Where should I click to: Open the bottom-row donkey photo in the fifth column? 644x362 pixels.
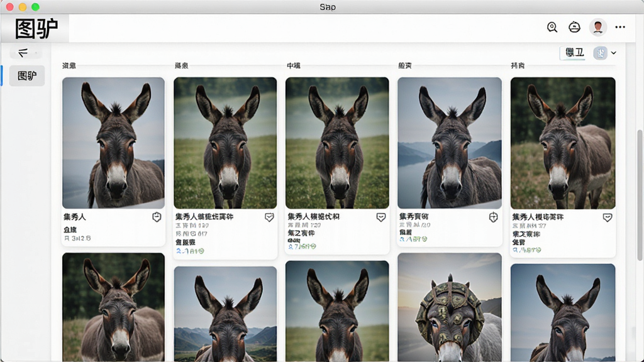tap(563, 313)
